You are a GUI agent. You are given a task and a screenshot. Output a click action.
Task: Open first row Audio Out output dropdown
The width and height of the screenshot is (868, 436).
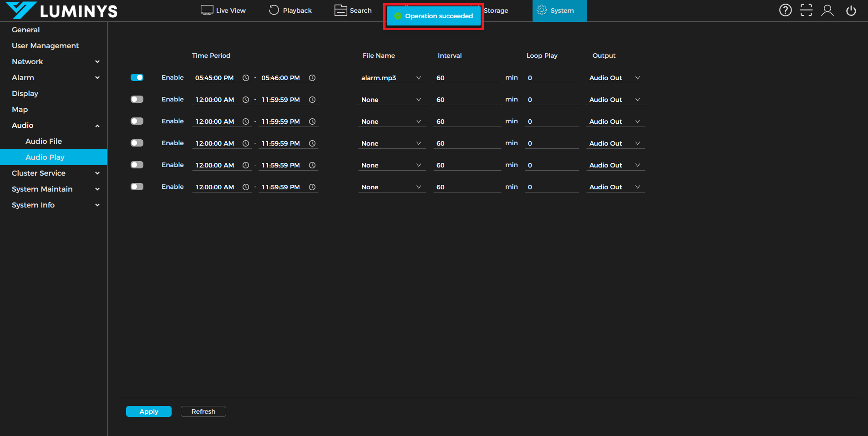pyautogui.click(x=614, y=78)
